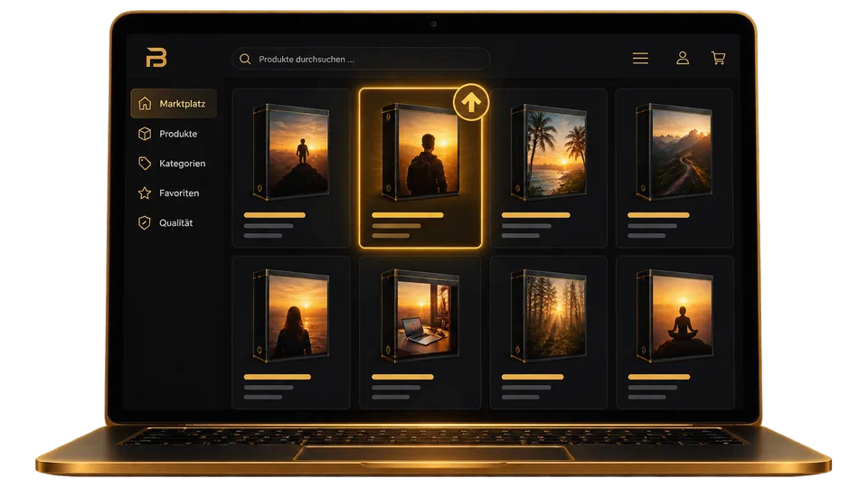Screen dimensions: 868x488
Task: Open the shopping cart
Action: [x=719, y=58]
